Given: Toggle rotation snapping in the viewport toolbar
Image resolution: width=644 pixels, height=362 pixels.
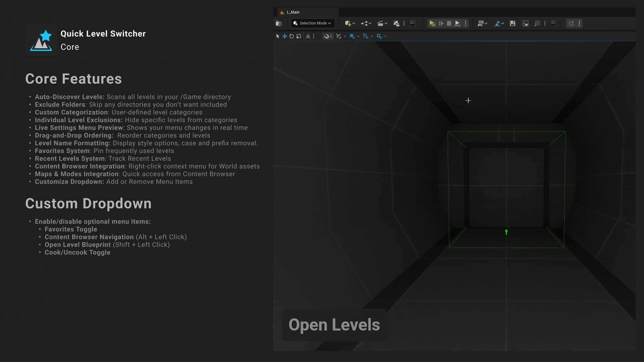Looking at the screenshot, I should coord(365,36).
